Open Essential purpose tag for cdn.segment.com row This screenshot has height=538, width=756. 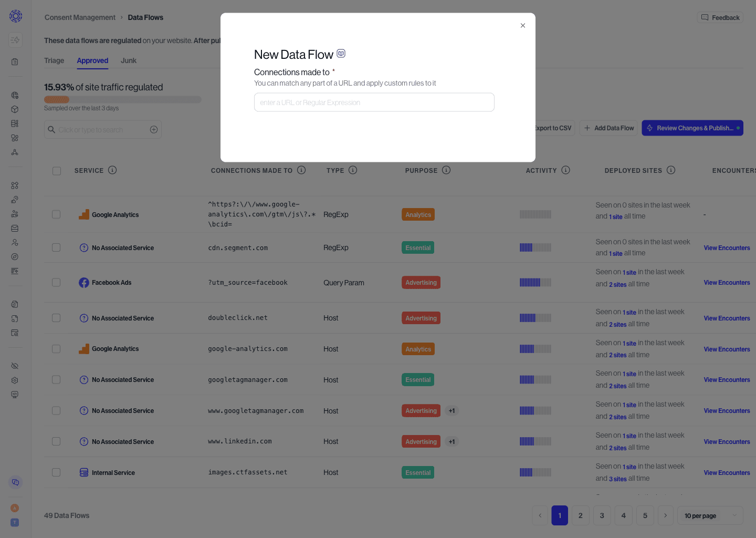point(418,248)
